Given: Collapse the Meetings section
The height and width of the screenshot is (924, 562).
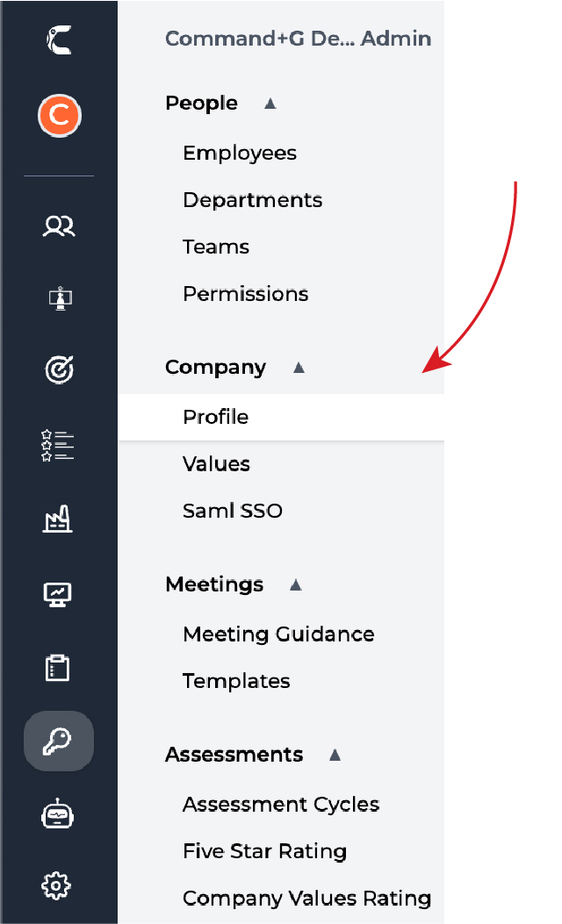Looking at the screenshot, I should pyautogui.click(x=296, y=584).
